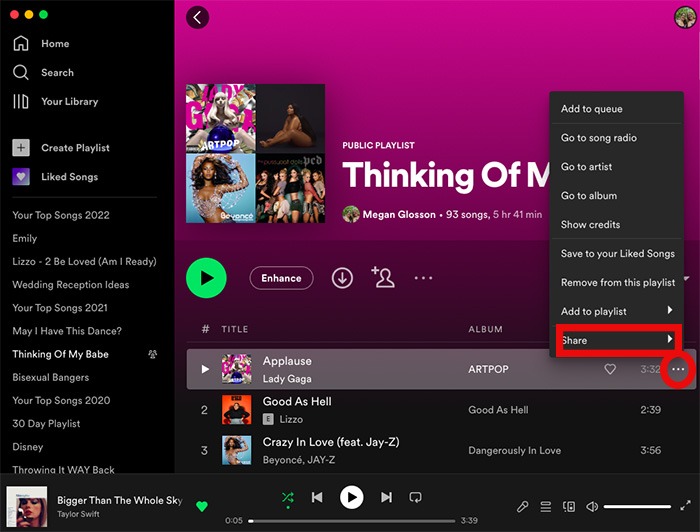Open the Your Top Songs 2020 playlist
Screen dimensions: 700x532
point(61,400)
